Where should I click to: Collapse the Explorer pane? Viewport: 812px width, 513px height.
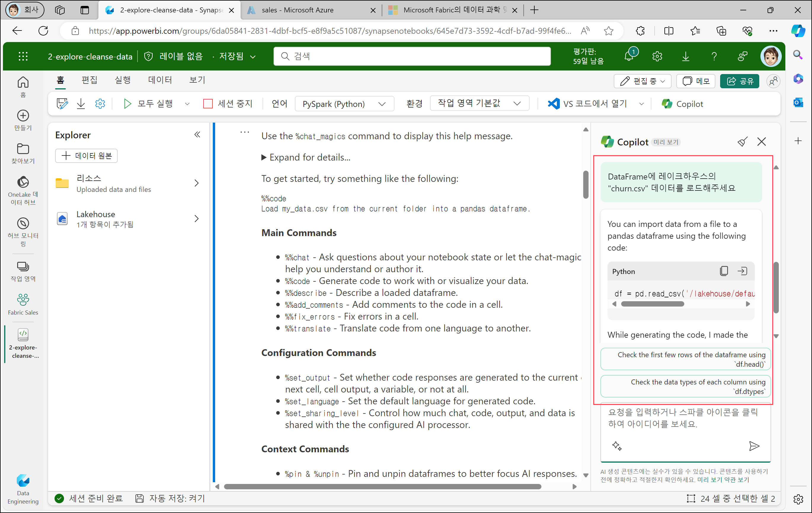point(197,134)
